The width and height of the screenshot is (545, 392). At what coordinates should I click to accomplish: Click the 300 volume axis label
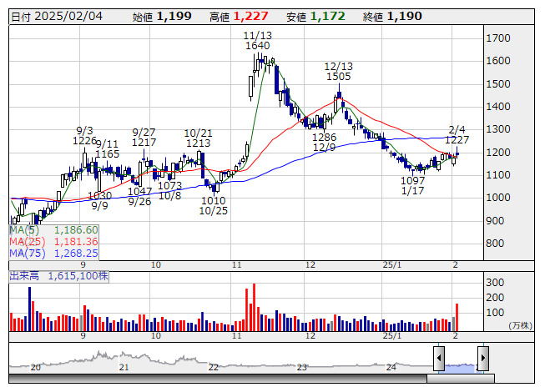tap(495, 282)
